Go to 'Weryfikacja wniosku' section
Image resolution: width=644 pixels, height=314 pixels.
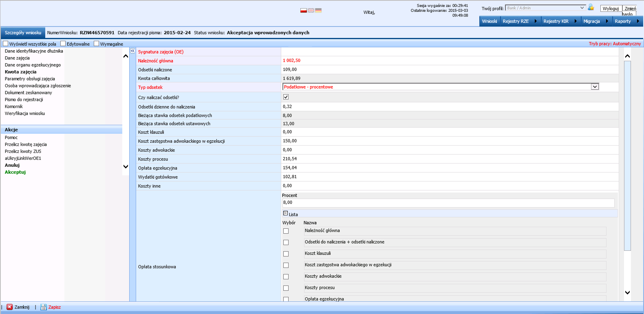pyautogui.click(x=25, y=113)
